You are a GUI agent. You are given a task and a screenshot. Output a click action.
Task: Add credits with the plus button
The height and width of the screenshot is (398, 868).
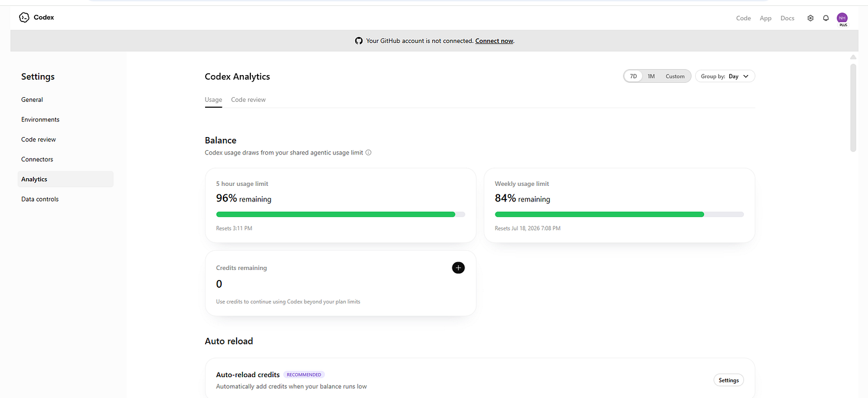(458, 268)
